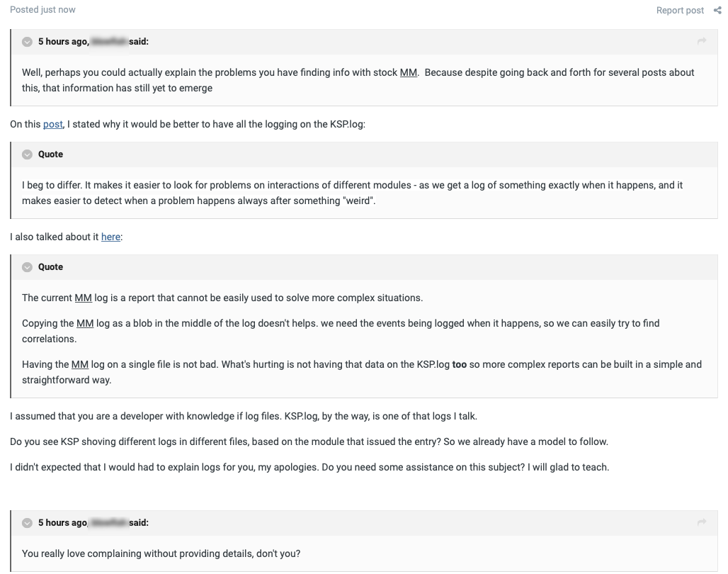The height and width of the screenshot is (574, 728).
Task: Click MM in "The current MM log"
Action: pyautogui.click(x=84, y=298)
